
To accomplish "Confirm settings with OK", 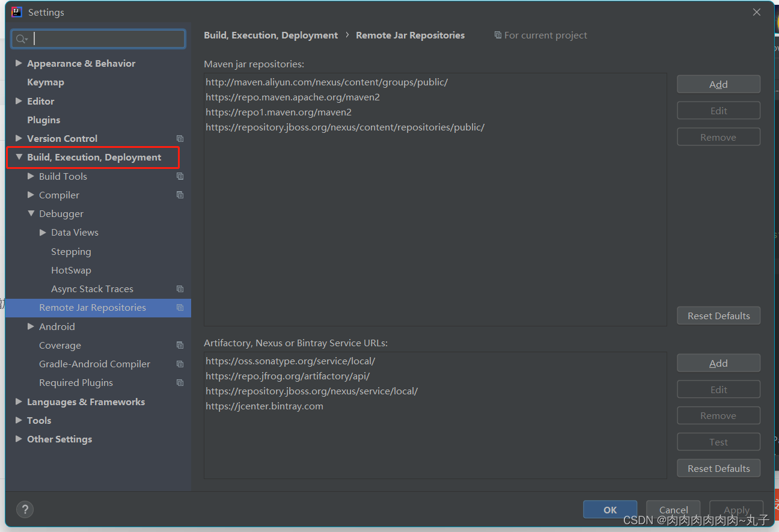I will pyautogui.click(x=610, y=510).
